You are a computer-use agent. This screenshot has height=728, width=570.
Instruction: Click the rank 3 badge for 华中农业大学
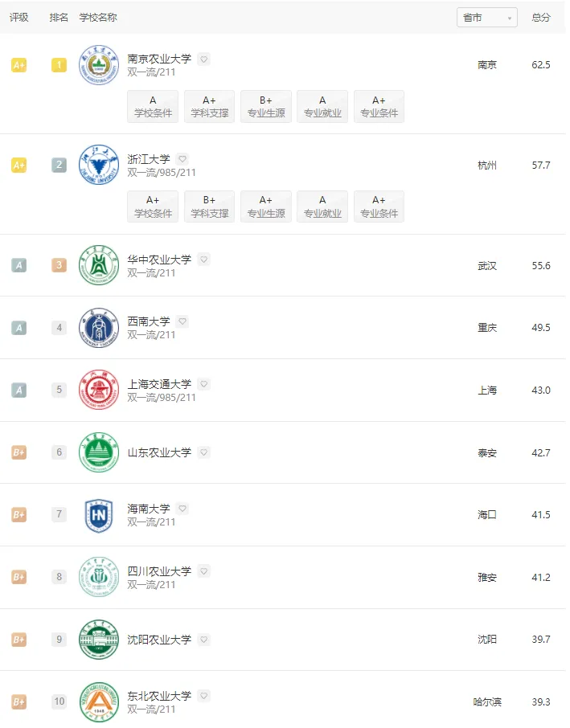(59, 265)
